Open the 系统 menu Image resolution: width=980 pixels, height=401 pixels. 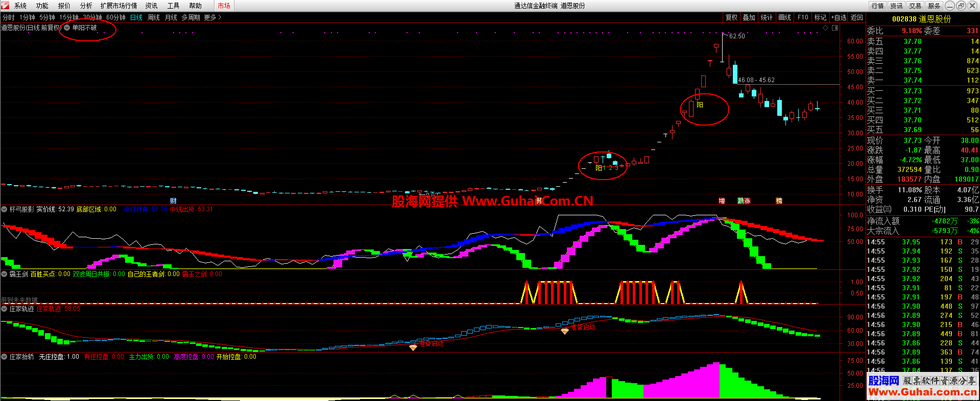20,6
